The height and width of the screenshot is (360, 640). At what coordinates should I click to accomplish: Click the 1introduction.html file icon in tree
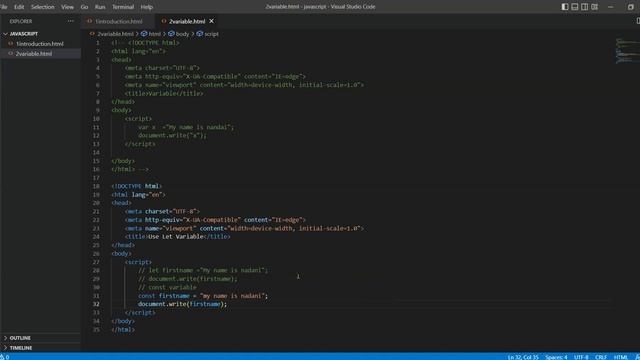click(x=11, y=44)
